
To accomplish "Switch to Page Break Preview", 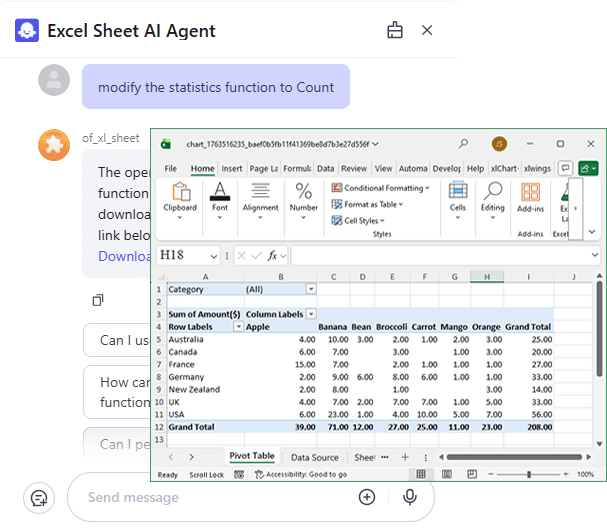I will click(472, 474).
